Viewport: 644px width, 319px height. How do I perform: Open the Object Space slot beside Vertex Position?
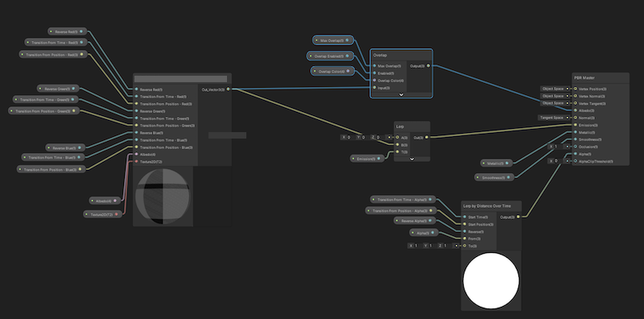coord(553,89)
